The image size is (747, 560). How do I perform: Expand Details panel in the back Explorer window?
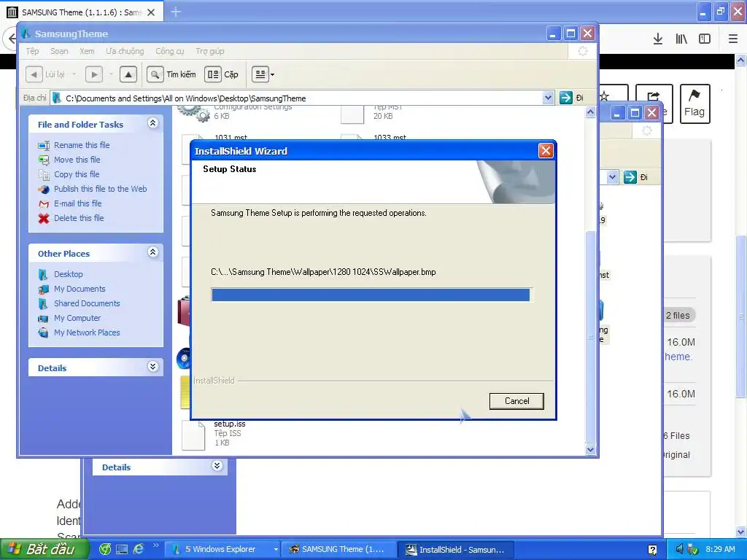pyautogui.click(x=217, y=466)
